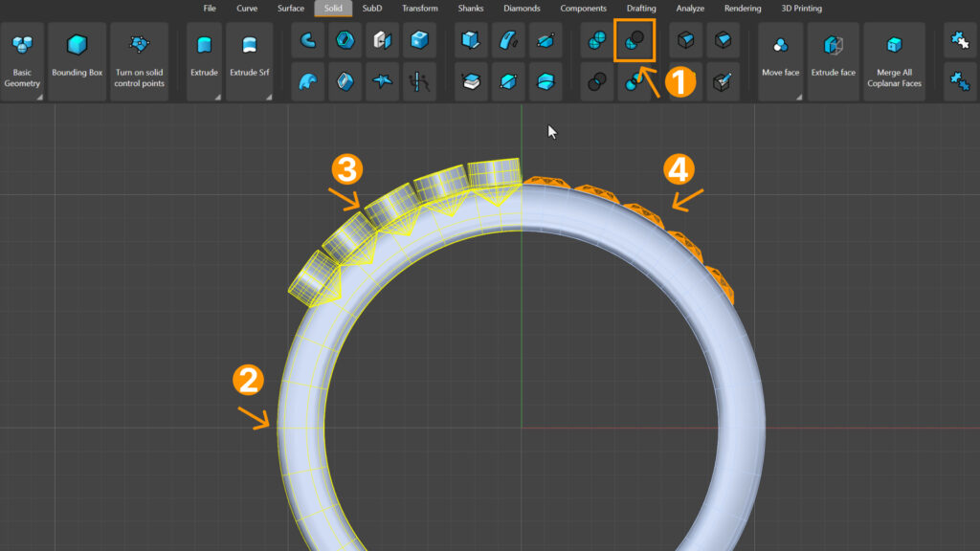Open the Analyze tab
This screenshot has width=980, height=551.
coord(690,8)
